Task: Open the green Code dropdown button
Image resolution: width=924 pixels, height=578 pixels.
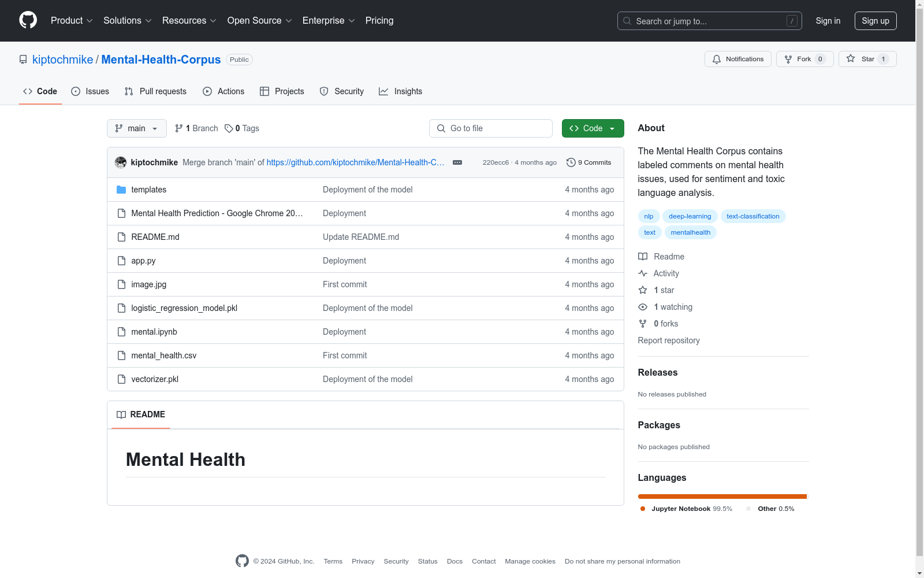Action: click(593, 128)
